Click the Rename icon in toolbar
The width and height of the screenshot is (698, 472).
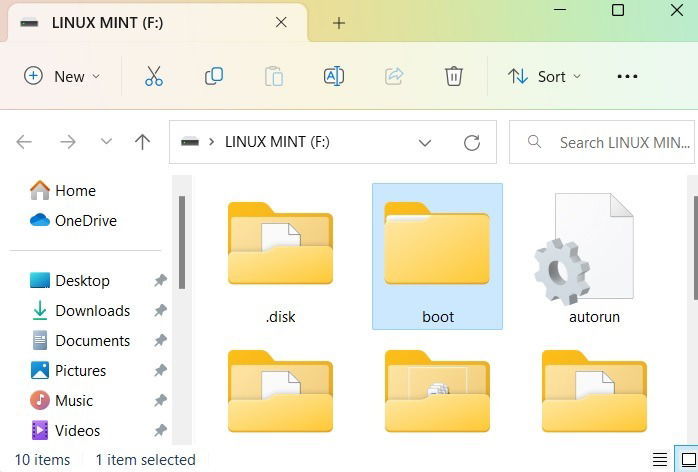point(334,76)
